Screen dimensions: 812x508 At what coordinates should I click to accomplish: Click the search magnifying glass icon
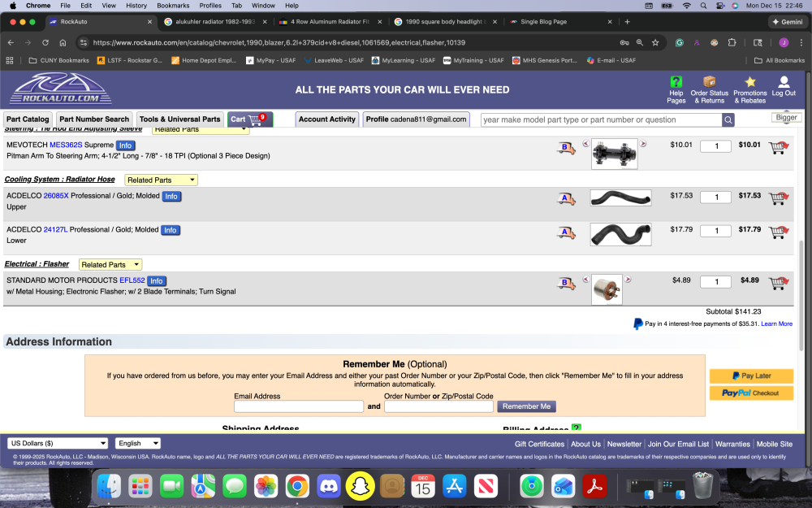point(728,119)
